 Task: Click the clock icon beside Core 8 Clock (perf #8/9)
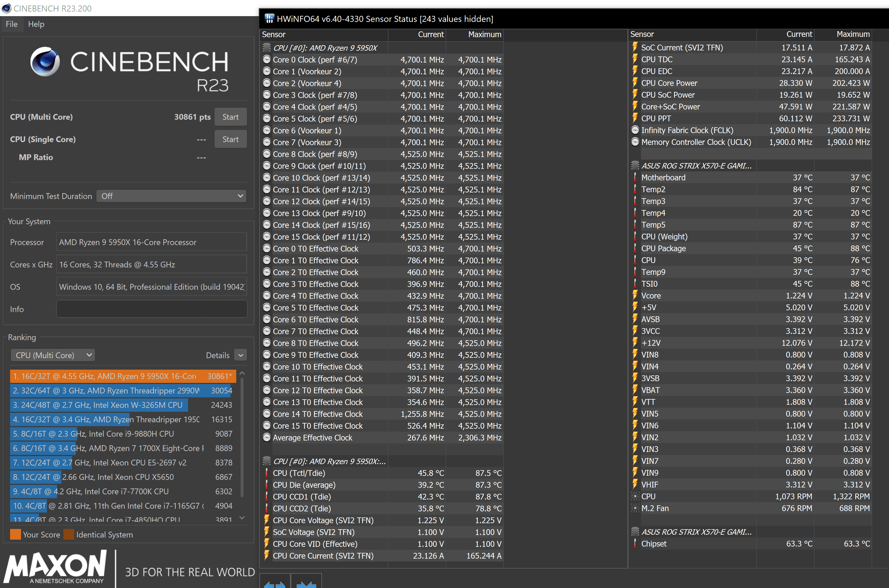[x=266, y=154]
